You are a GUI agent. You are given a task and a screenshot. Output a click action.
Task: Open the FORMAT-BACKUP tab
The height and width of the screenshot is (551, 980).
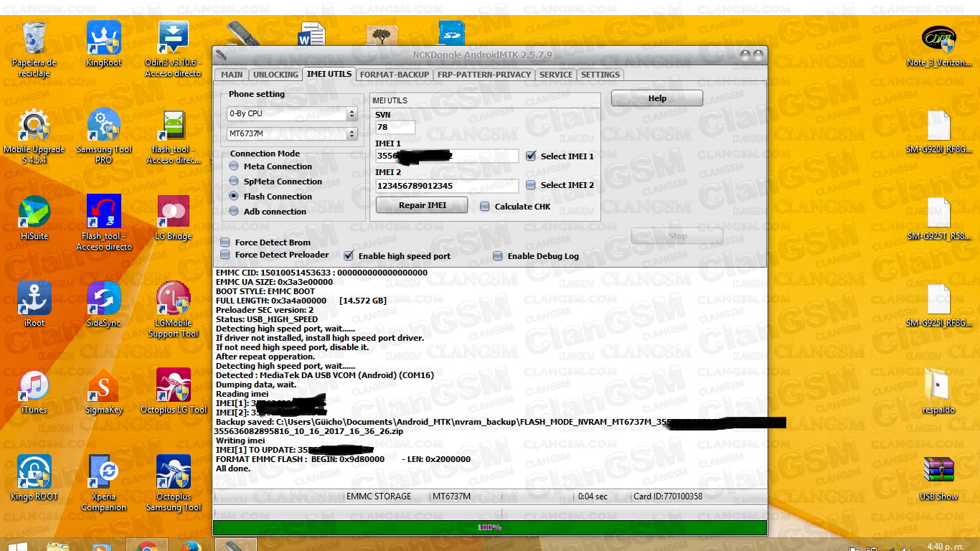395,75
